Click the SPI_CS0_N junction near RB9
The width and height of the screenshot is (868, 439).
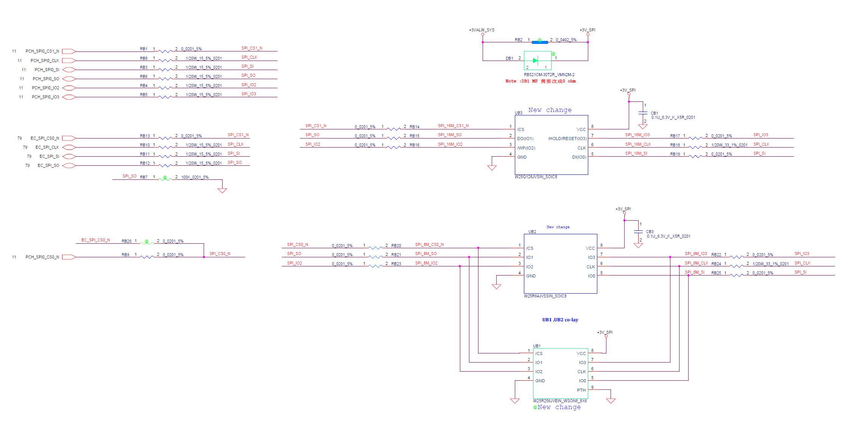tap(204, 257)
